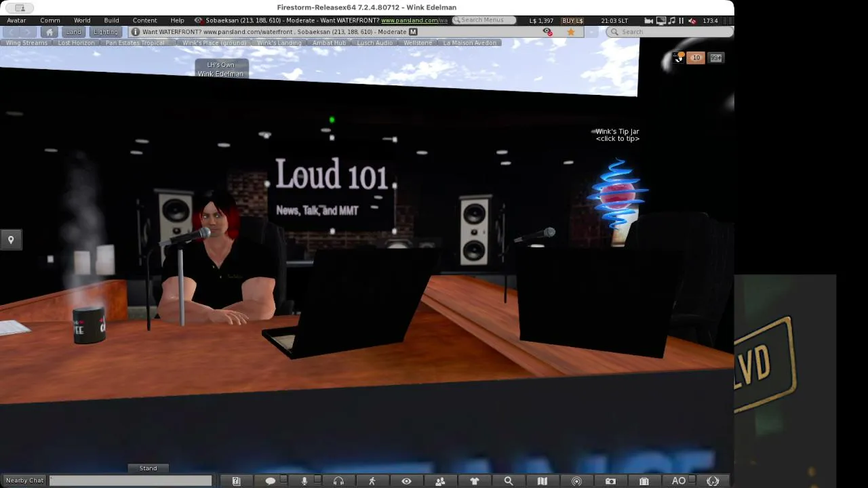
Task: Open the mini-map radar icon
Action: point(576,481)
